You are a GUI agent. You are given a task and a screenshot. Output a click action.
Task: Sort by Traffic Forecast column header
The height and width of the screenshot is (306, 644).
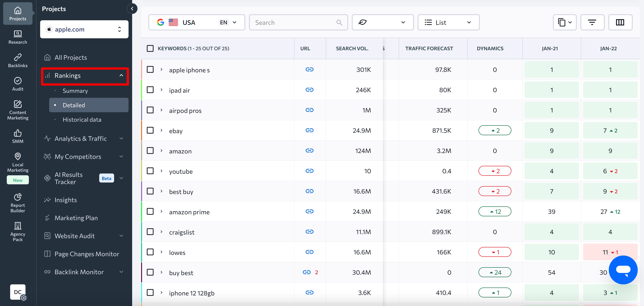click(429, 48)
